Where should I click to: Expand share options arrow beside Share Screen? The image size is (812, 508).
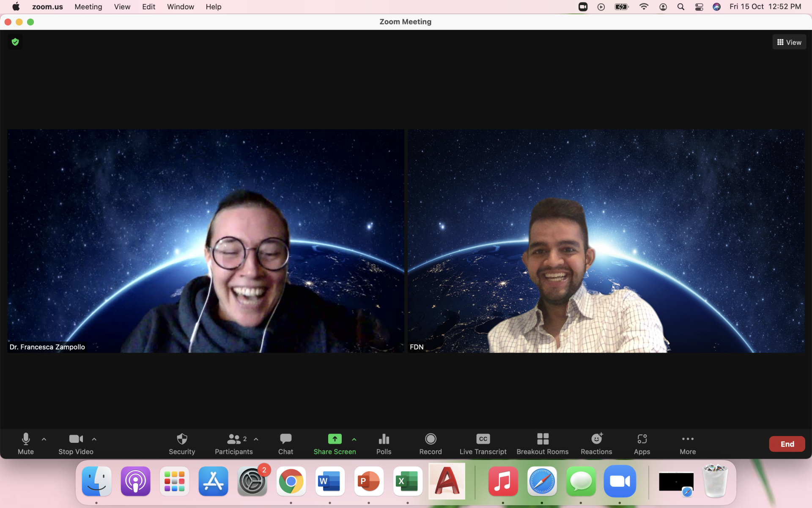pos(354,439)
